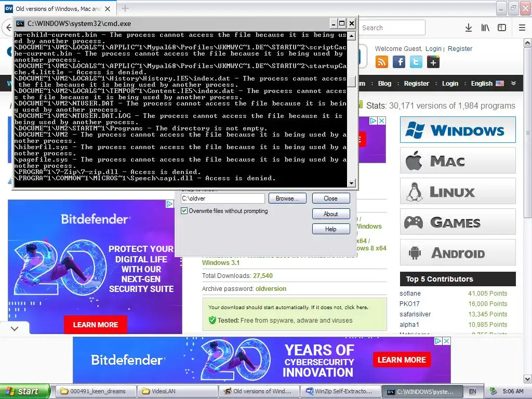
Task: Click cmd window scroll up arrow
Action: 352,35
